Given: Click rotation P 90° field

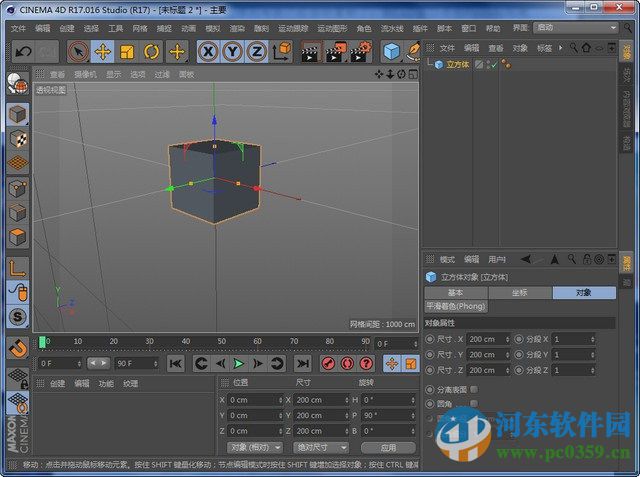Looking at the screenshot, I should 387,415.
